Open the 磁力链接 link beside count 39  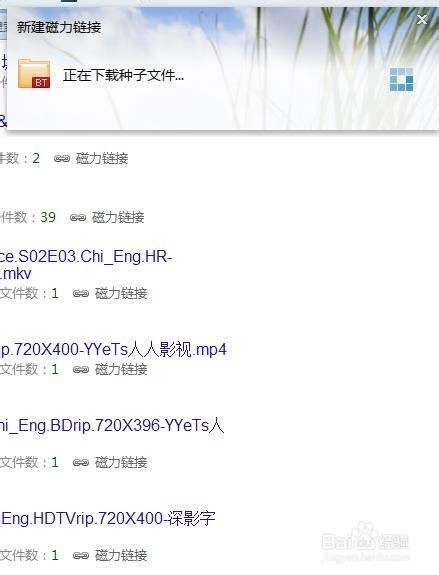click(118, 217)
